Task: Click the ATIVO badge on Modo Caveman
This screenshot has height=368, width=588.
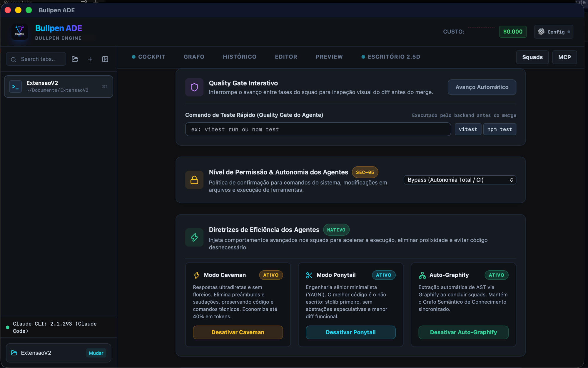Action: click(271, 275)
